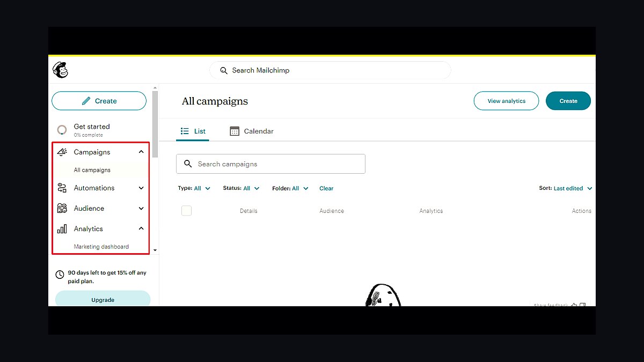
Task: Collapse the Campaigns section chevron
Action: coord(141,152)
